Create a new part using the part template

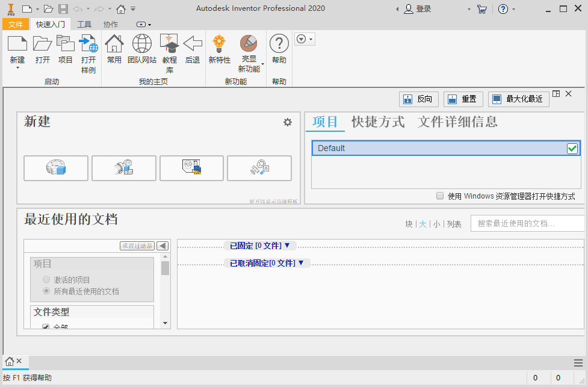55,168
